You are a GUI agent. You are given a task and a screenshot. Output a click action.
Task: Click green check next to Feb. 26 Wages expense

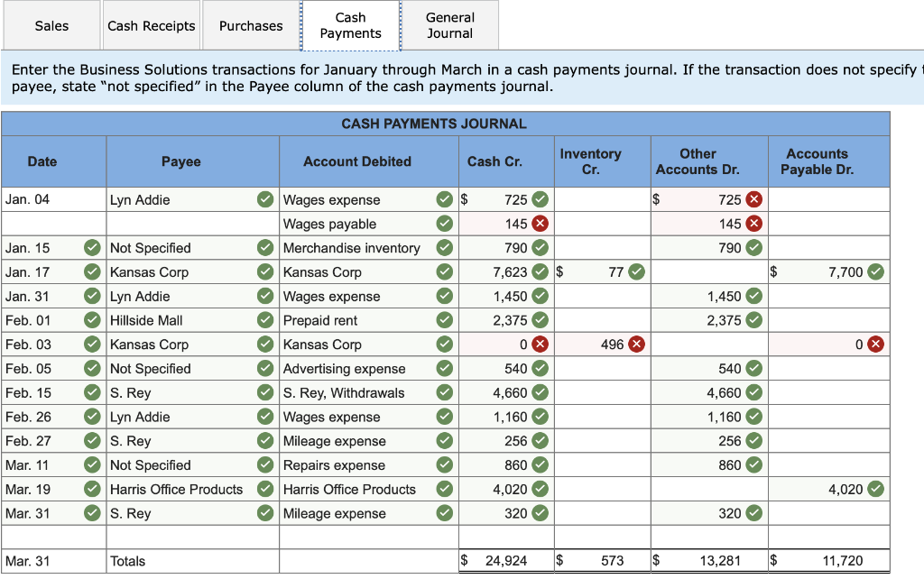[444, 417]
